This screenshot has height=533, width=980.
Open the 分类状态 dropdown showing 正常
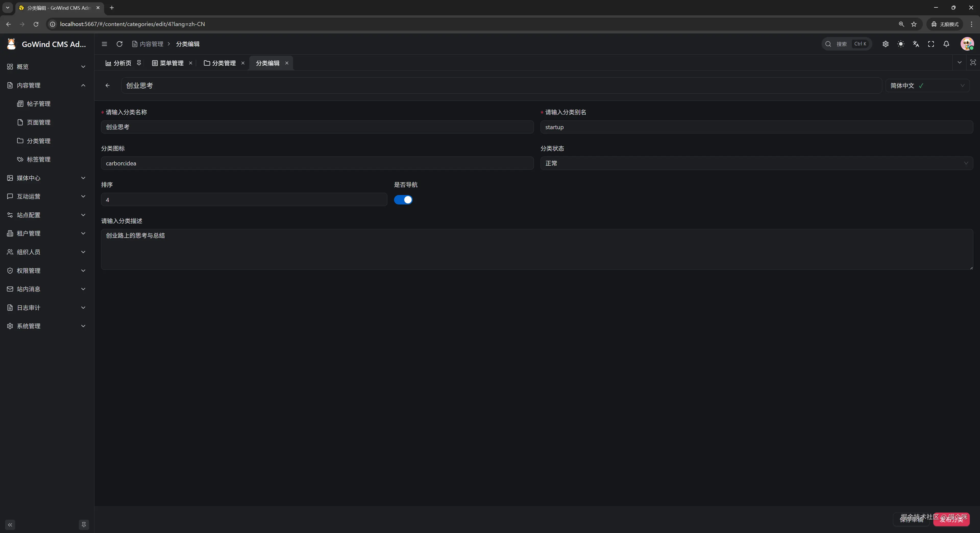point(756,163)
